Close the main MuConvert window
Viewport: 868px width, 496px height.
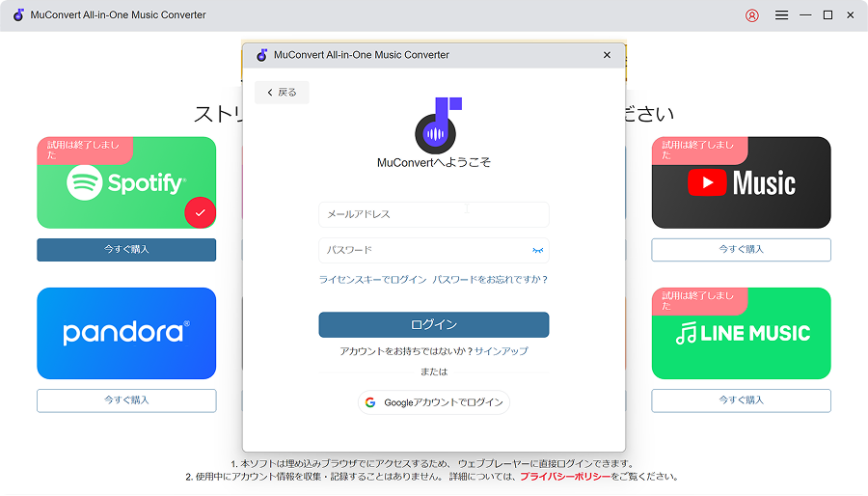click(x=851, y=15)
